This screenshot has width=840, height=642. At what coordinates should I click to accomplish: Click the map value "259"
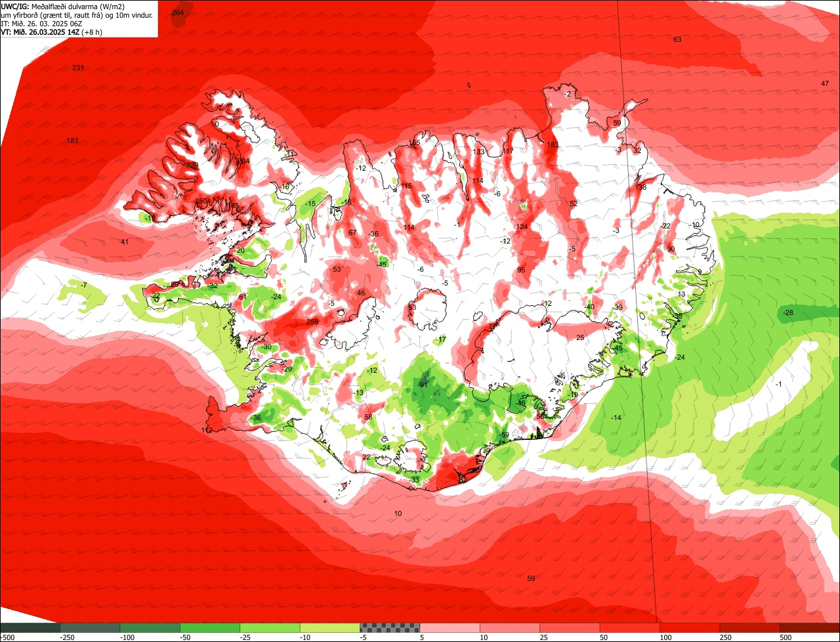point(312,322)
